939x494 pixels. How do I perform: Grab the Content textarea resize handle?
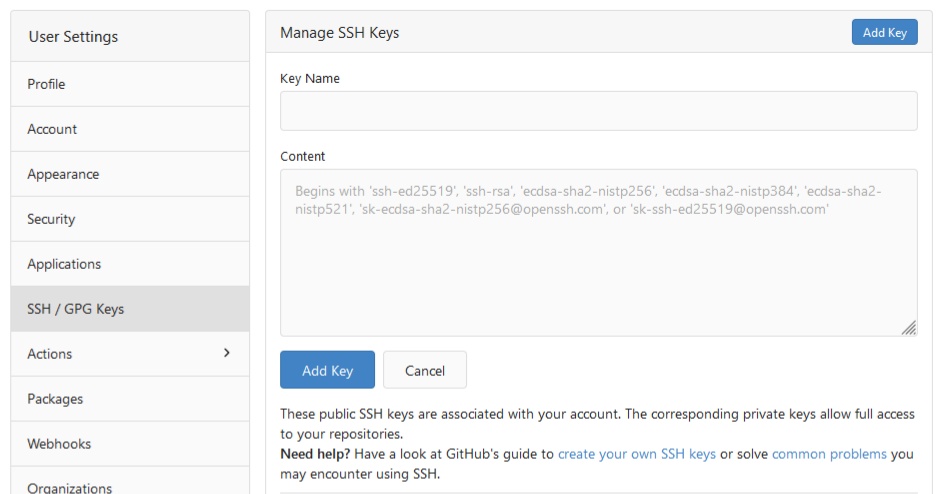point(909,328)
